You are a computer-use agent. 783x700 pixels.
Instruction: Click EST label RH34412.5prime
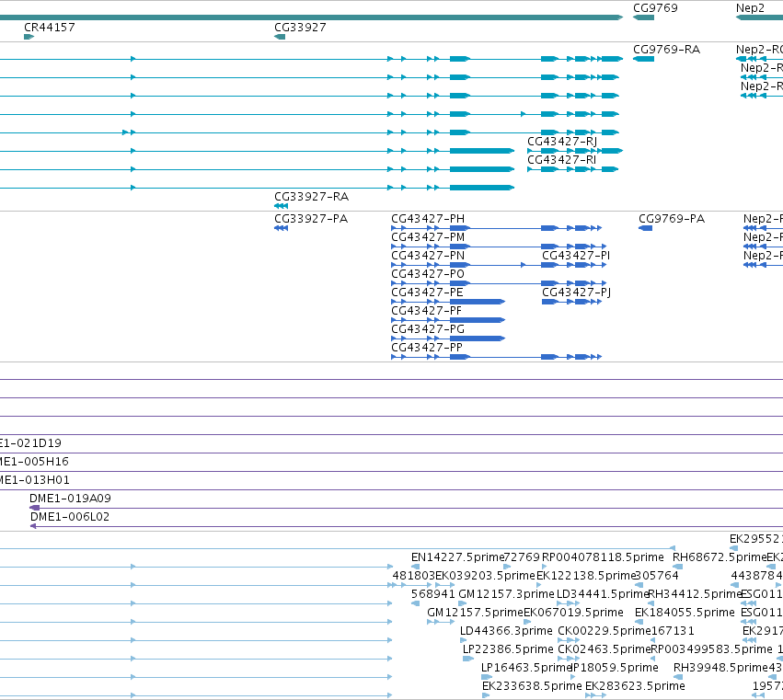point(695,594)
